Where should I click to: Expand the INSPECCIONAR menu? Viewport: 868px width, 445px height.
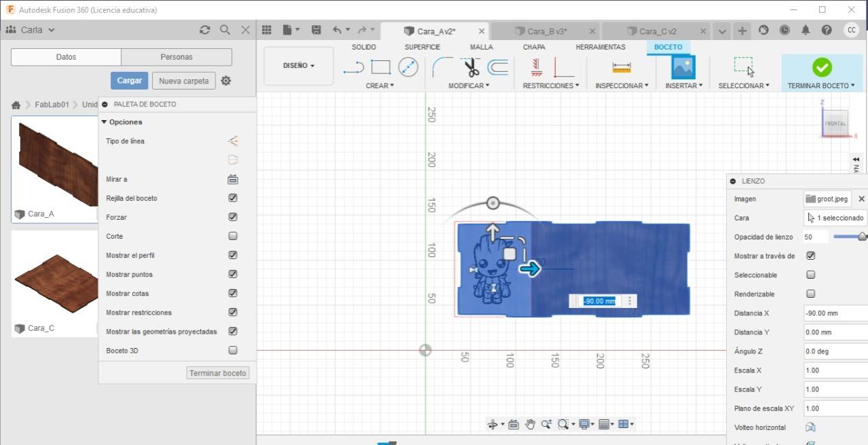(x=622, y=85)
